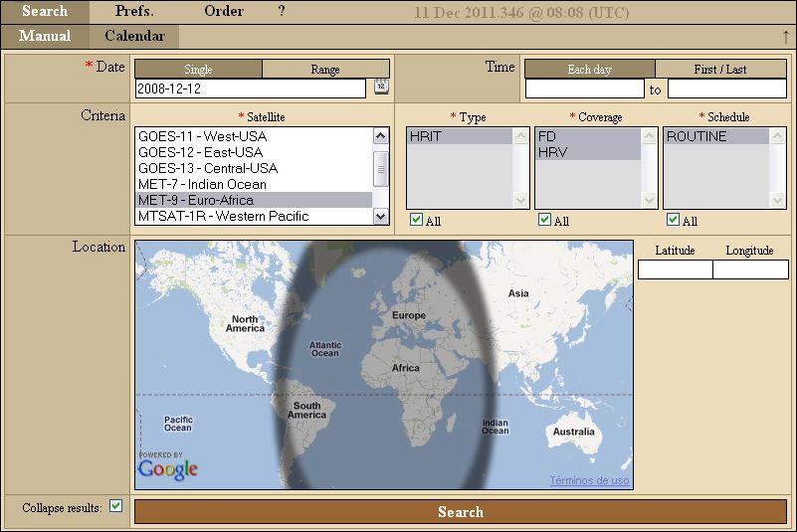This screenshot has height=532, width=797.
Task: Click the satellite list scrollbar thumb
Action: (381, 169)
